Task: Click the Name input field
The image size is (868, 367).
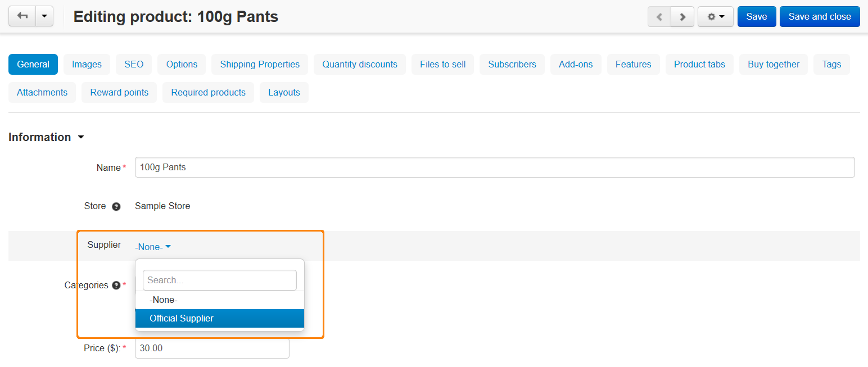Action: [495, 167]
